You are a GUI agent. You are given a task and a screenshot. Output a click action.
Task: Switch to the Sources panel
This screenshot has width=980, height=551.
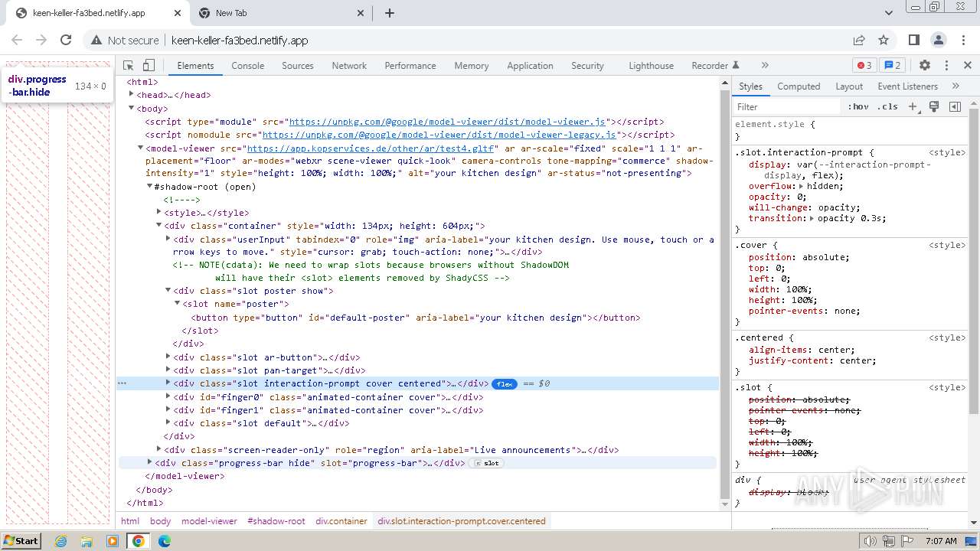pos(298,66)
